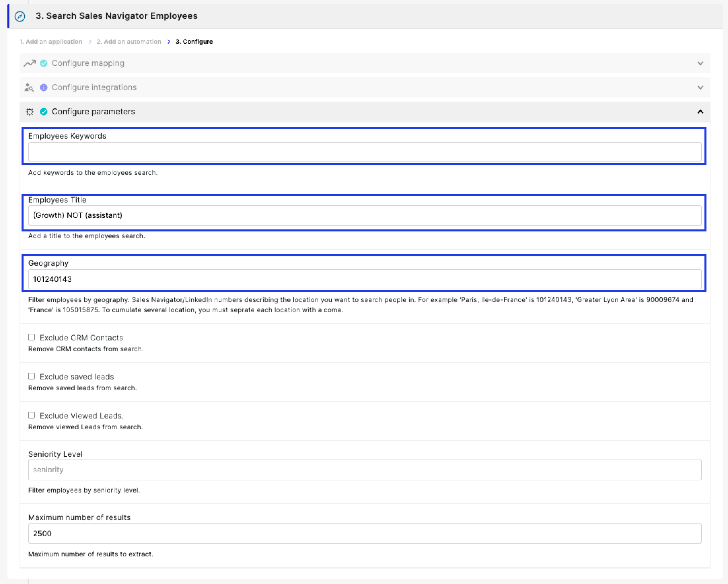Open the Configure integrations section header
728x584 pixels.
365,87
